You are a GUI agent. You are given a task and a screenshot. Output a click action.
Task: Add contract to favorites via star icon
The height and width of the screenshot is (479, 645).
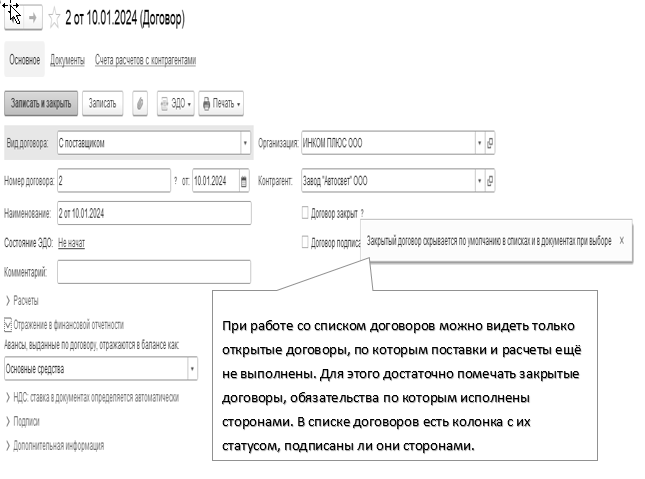coord(54,18)
